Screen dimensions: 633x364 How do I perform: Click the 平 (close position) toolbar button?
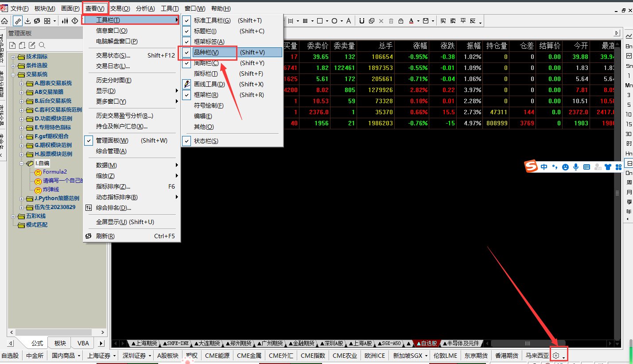(x=463, y=21)
